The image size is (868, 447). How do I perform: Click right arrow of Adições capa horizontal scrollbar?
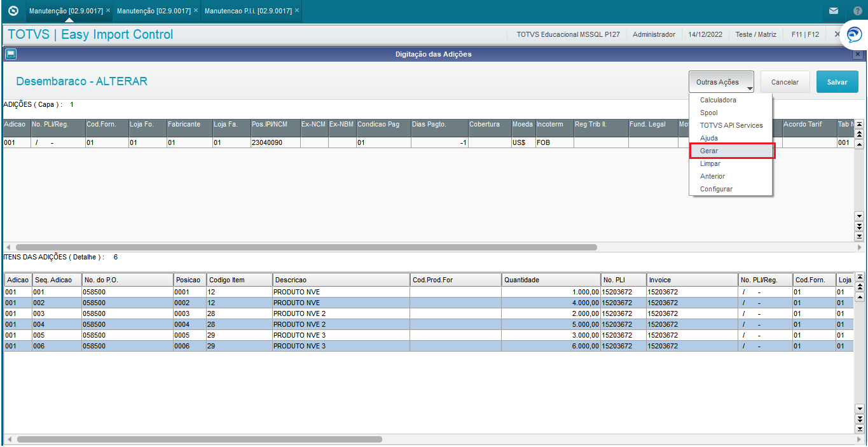click(860, 247)
